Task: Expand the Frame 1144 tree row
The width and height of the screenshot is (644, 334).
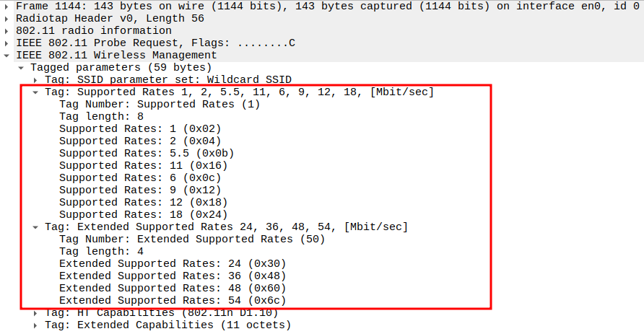Action: pyautogui.click(x=7, y=6)
